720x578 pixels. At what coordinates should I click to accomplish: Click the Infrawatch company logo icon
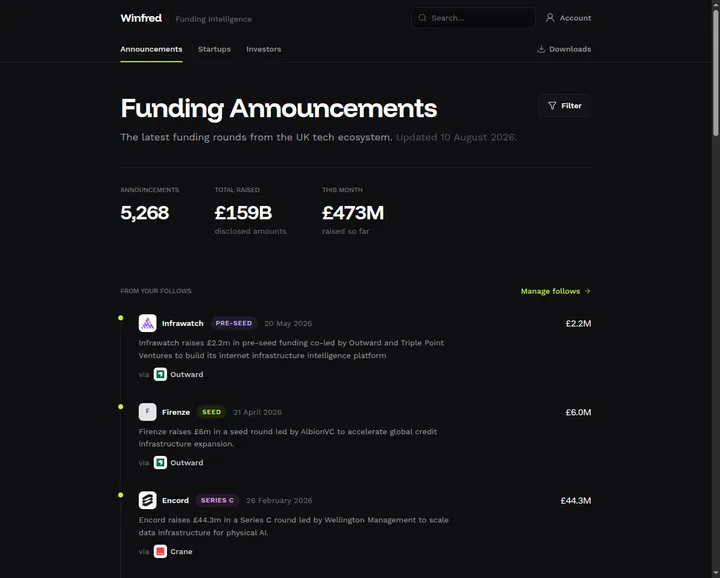point(147,323)
